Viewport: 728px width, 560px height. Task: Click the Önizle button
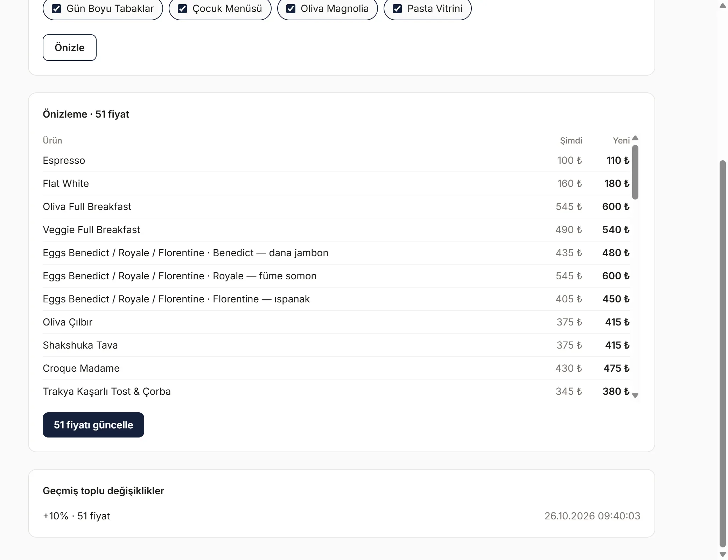pos(70,48)
